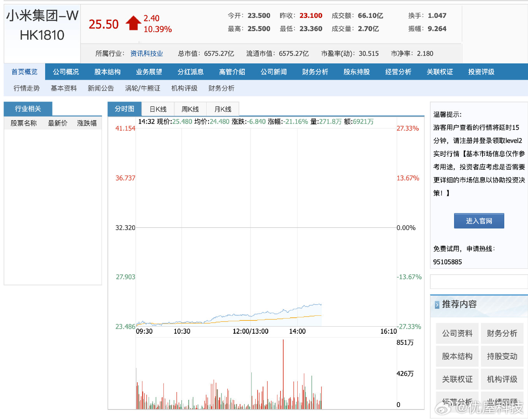
Task: Click the tallest red volume bar
Action: coord(283,374)
